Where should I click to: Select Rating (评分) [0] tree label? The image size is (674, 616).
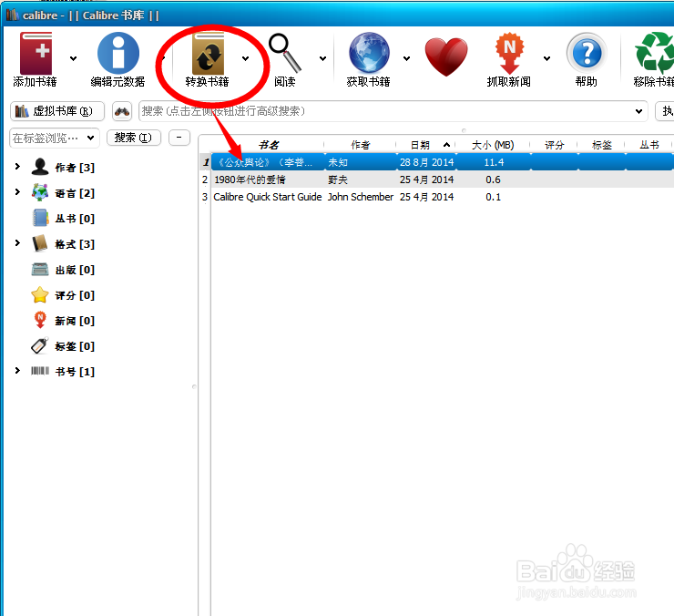[x=75, y=295]
